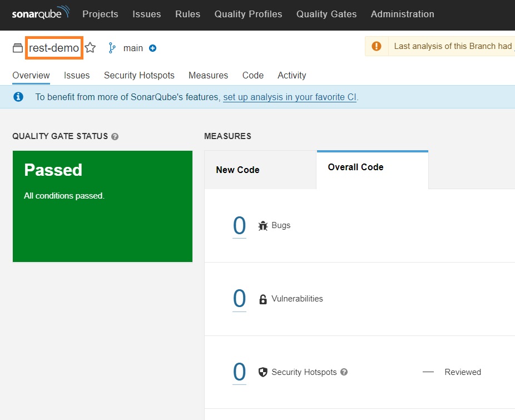Open the Quality Profiles page

pyautogui.click(x=248, y=14)
